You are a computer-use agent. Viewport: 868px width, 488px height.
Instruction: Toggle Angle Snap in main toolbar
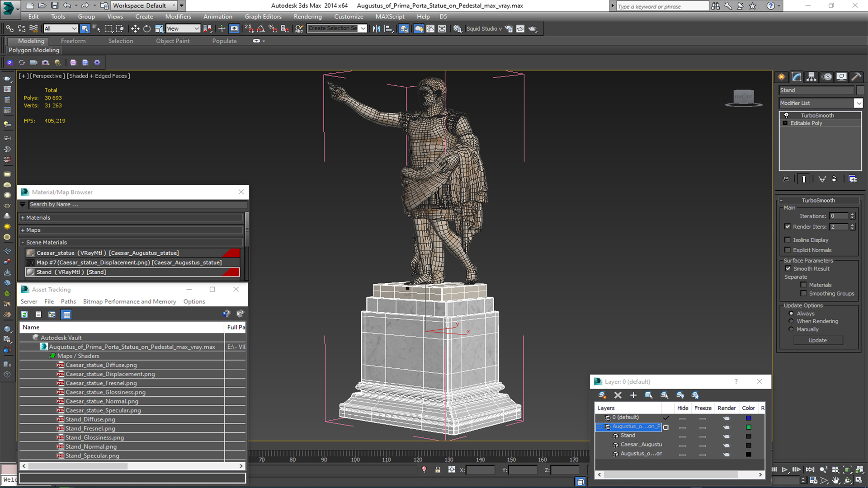(x=261, y=28)
